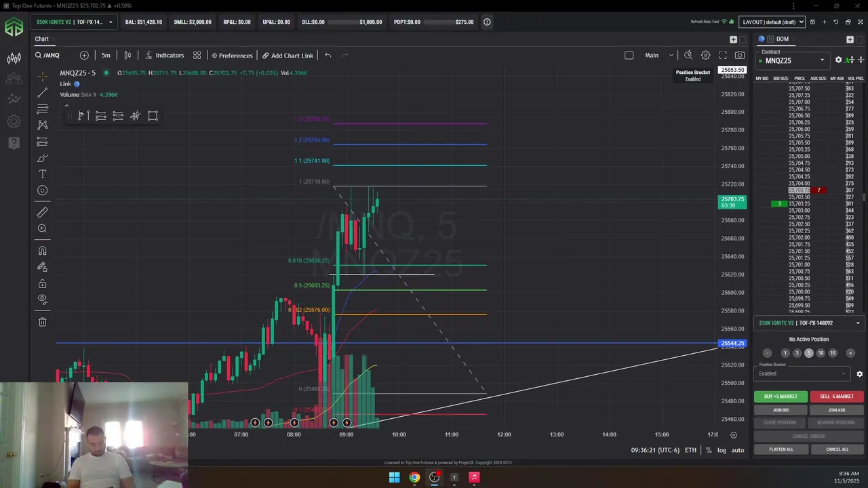Image resolution: width=868 pixels, height=488 pixels.
Task: Change the 5m chart interval
Action: [x=106, y=56]
